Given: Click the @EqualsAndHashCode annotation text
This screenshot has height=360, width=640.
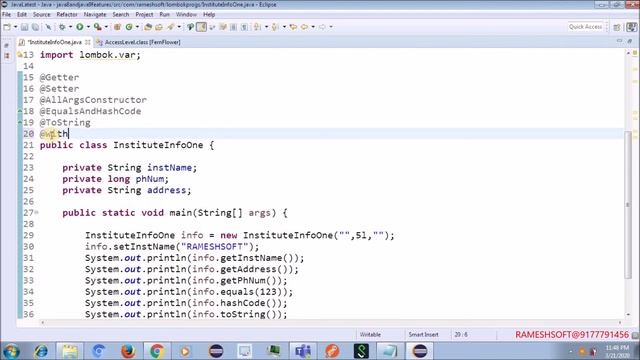Looking at the screenshot, I should 90,111.
